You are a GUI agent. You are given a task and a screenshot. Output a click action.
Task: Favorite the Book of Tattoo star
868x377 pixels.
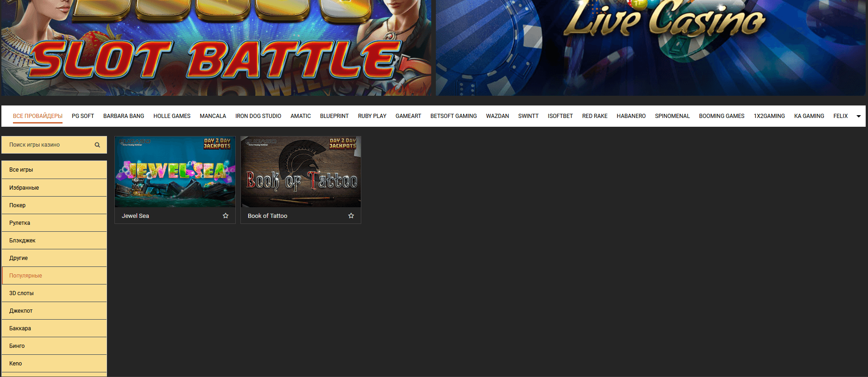[x=351, y=216]
